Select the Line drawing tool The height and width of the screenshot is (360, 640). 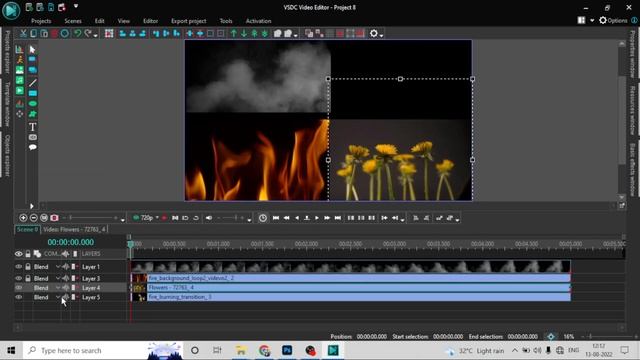[32, 83]
